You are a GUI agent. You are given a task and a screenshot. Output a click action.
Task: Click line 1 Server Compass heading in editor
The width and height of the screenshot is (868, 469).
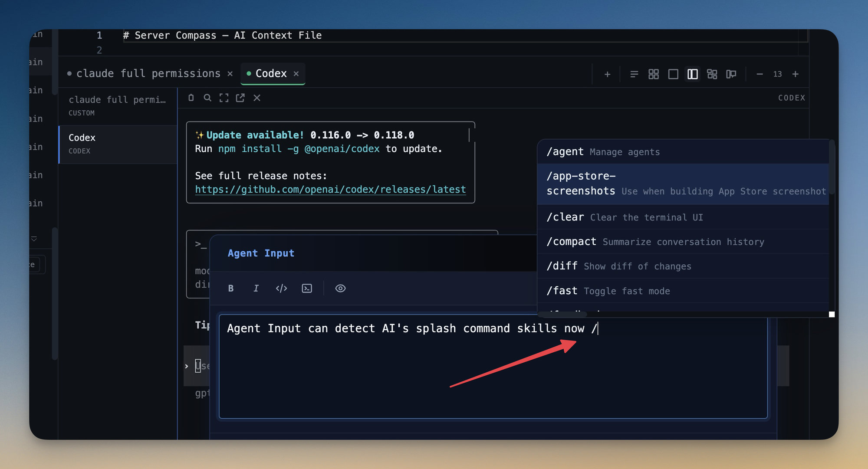tap(222, 36)
